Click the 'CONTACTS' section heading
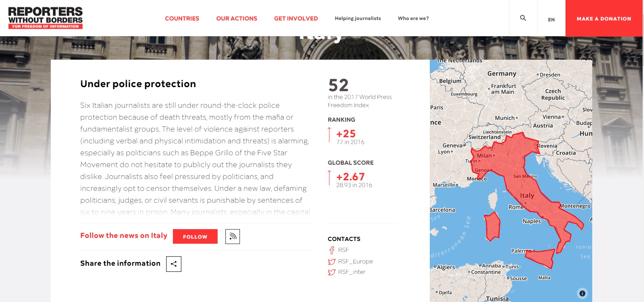Viewport: 644px width, 302px height. [344, 239]
